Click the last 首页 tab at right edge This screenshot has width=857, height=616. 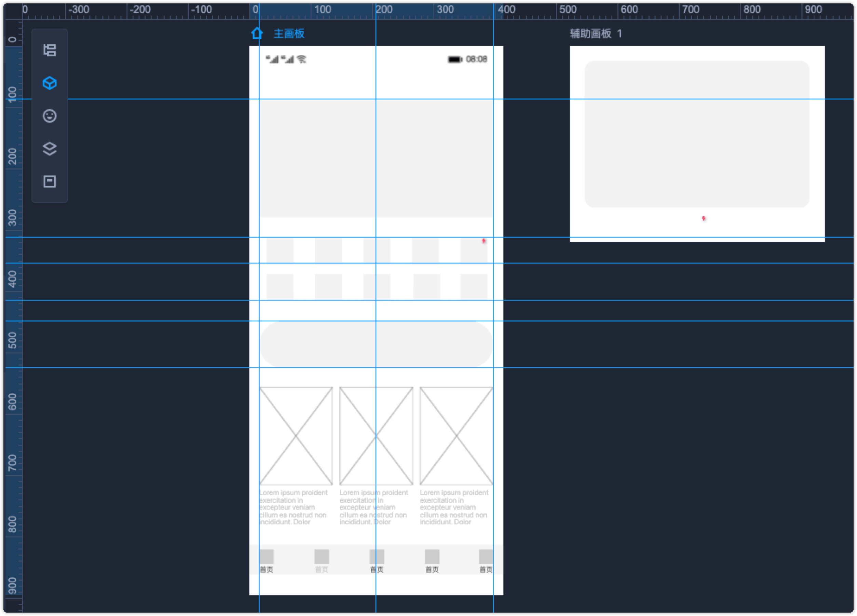(x=486, y=561)
